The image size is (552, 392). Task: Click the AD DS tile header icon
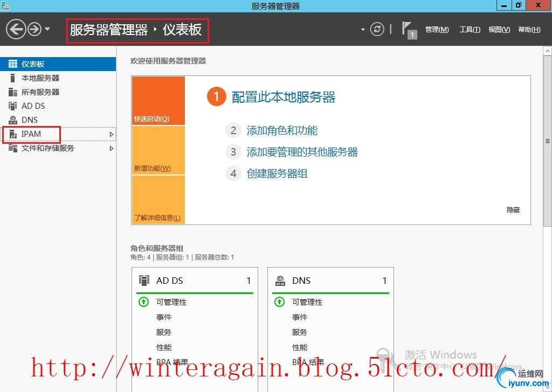pos(144,280)
